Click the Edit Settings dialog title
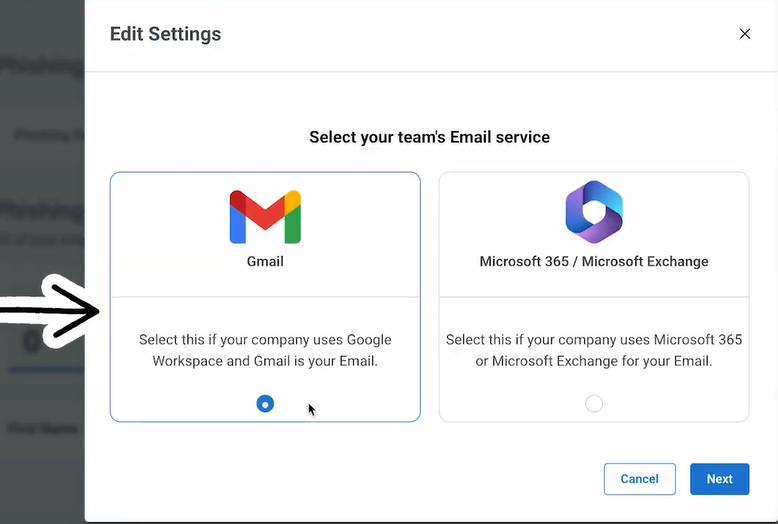778x524 pixels. [165, 34]
